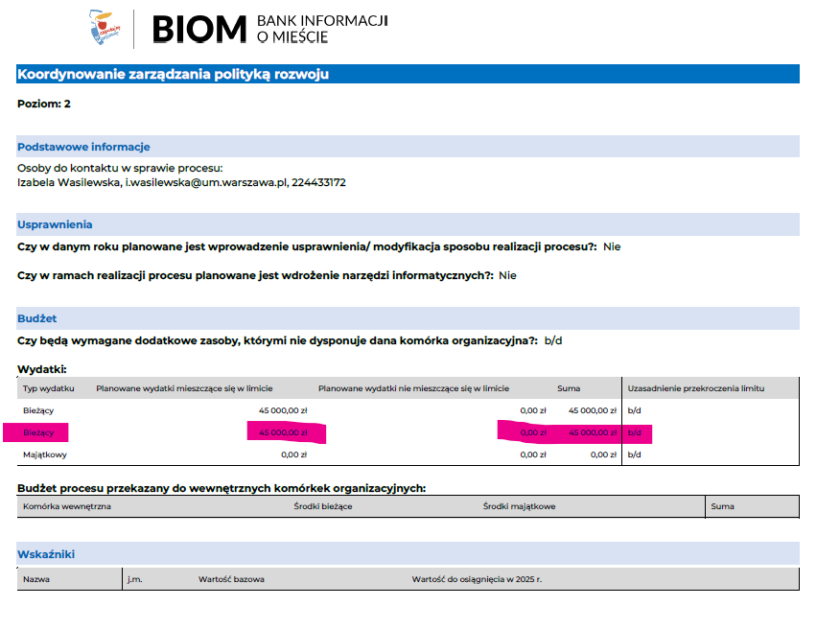Click the Środki majątkowe column header
This screenshot has width=840, height=629.
coord(519,506)
